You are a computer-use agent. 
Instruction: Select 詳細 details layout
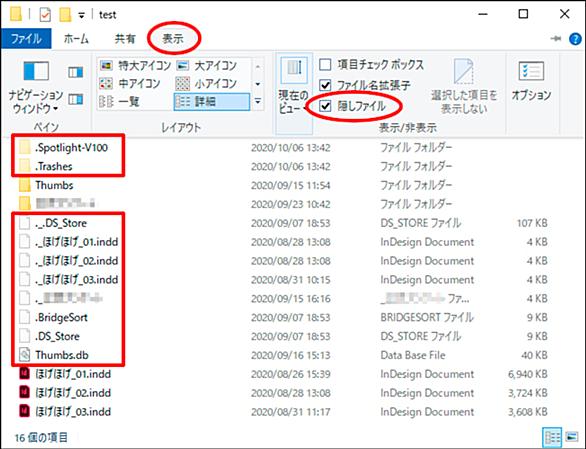(x=212, y=101)
